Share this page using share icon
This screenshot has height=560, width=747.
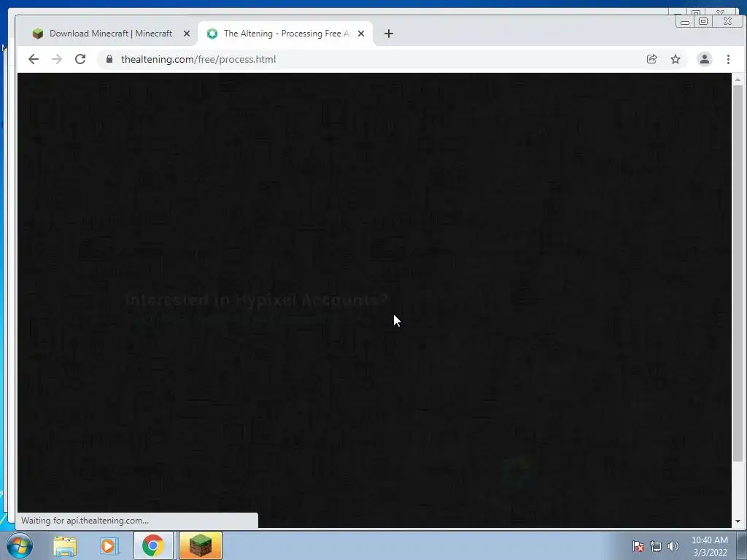tap(651, 59)
